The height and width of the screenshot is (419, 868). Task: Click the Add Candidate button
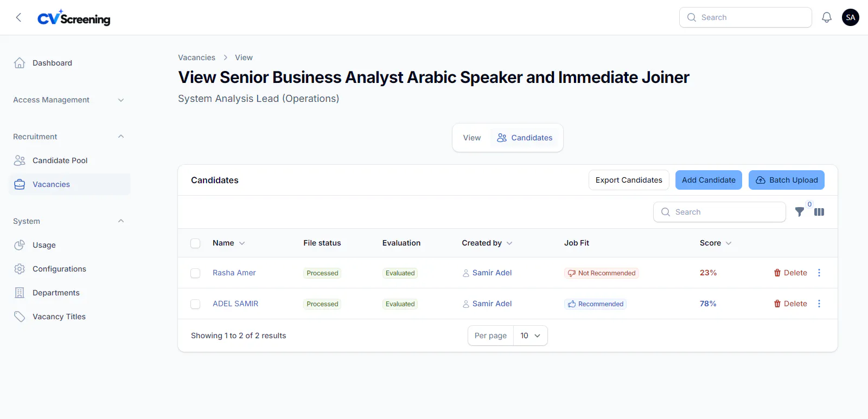click(709, 180)
